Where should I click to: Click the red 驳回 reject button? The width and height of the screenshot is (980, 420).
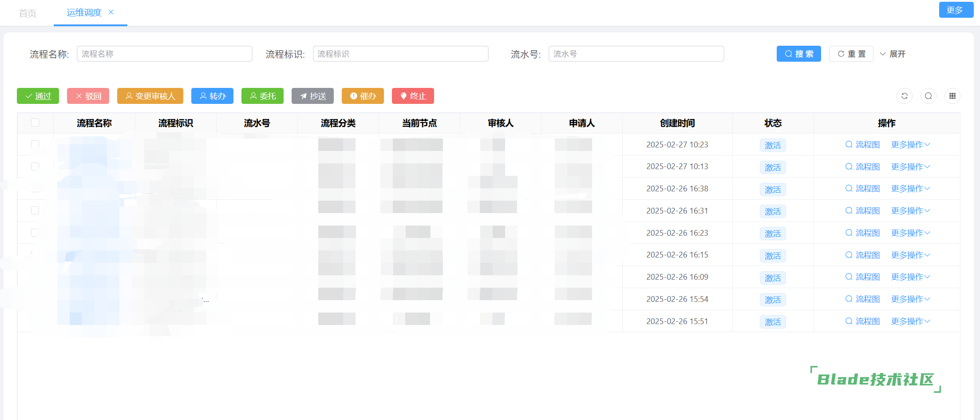pos(88,96)
